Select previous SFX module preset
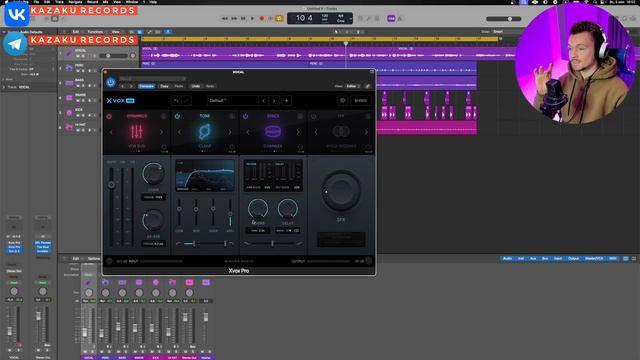Viewport: 640px width, 360px height. pos(316,132)
